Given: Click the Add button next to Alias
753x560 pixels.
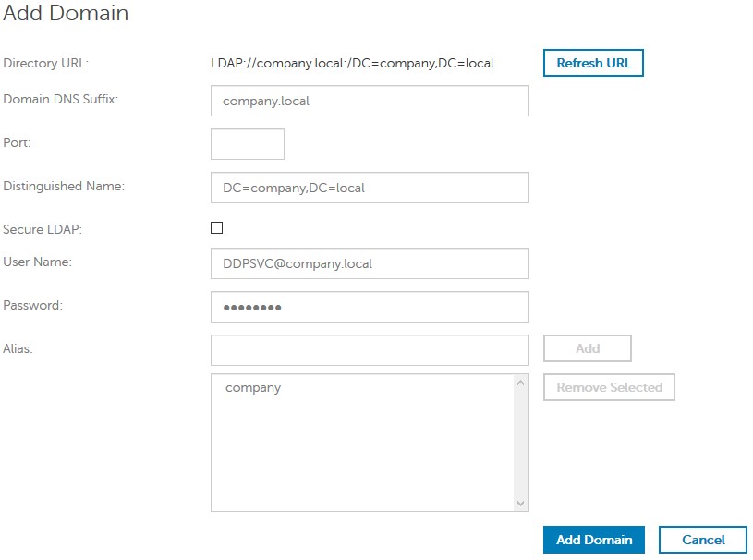Looking at the screenshot, I should click(x=586, y=348).
